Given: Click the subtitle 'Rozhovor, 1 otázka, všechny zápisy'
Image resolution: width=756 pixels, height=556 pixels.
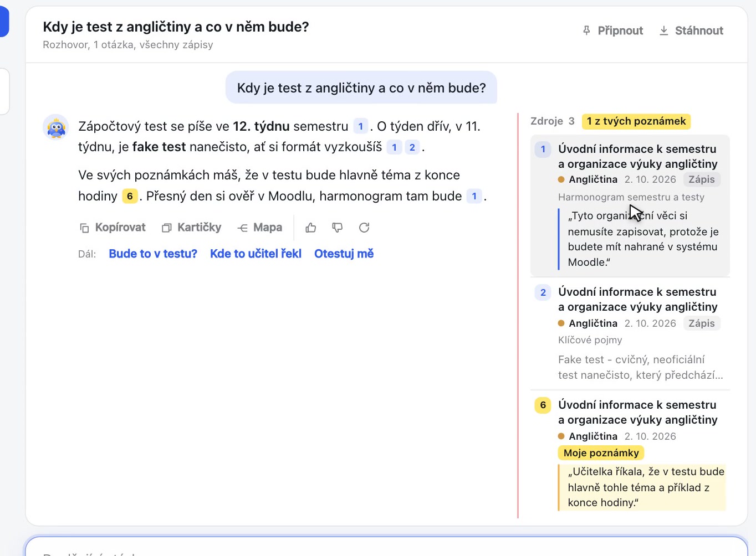Looking at the screenshot, I should pos(128,45).
